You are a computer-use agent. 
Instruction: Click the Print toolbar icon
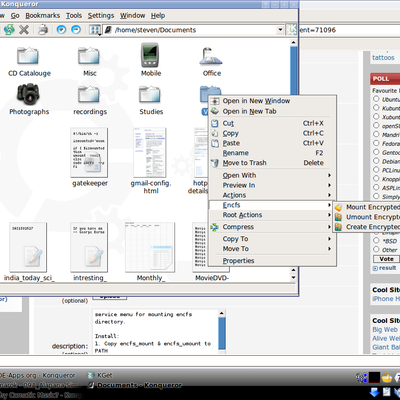tap(43, 30)
